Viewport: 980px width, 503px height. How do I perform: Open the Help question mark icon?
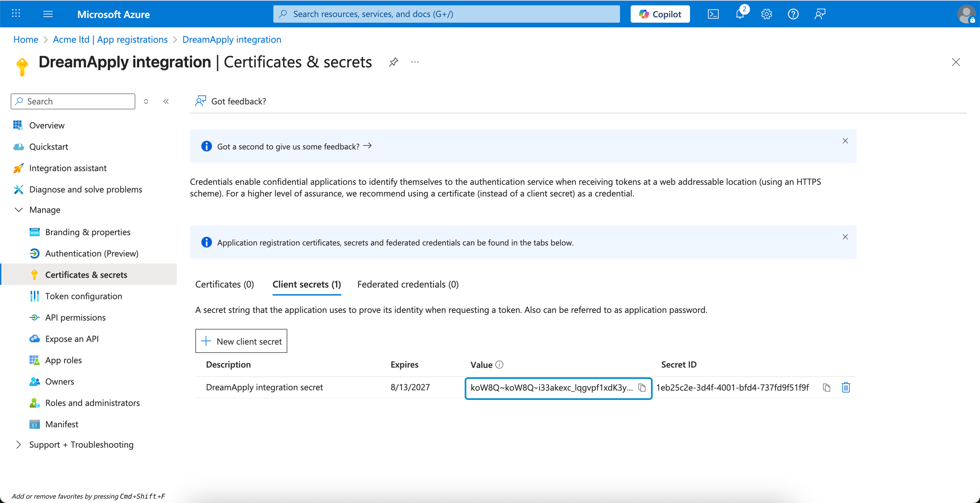coord(793,14)
